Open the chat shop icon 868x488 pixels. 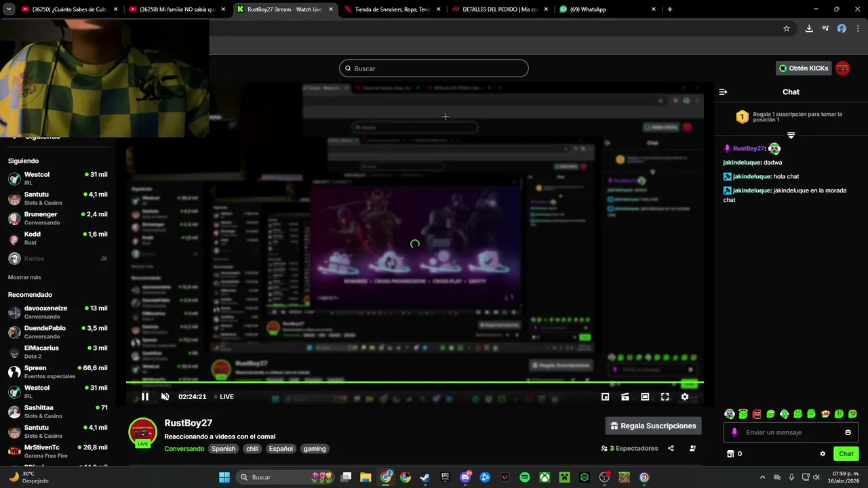730,453
